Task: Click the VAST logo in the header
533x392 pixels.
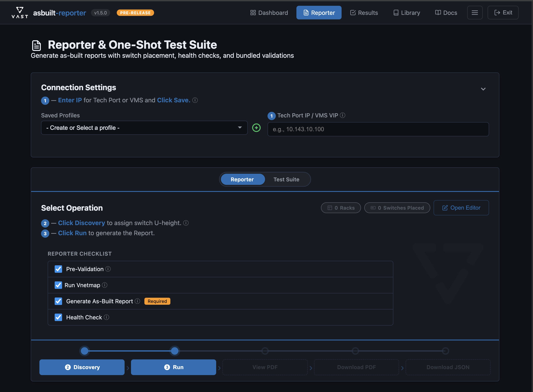Action: coord(19,12)
